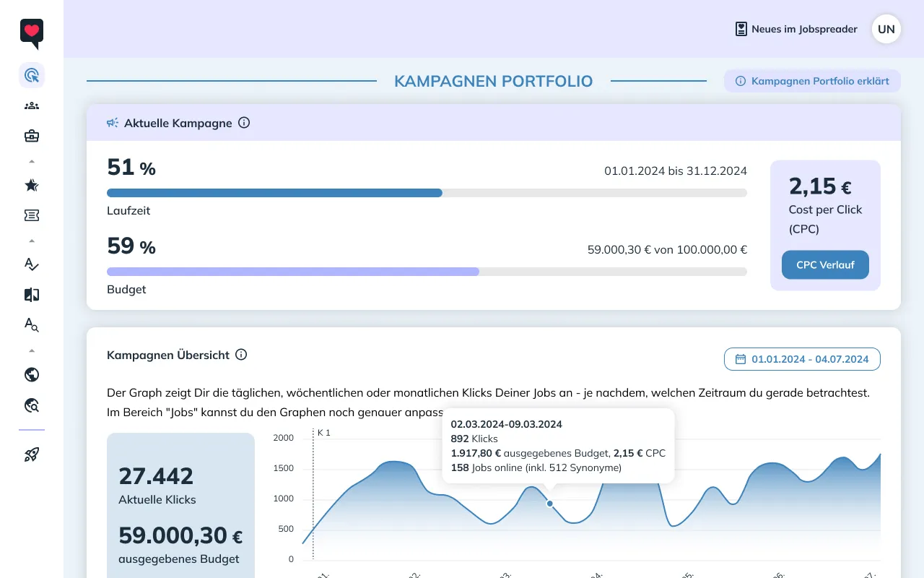Image resolution: width=924 pixels, height=578 pixels.
Task: Open the globe sidebar icon
Action: (x=32, y=374)
